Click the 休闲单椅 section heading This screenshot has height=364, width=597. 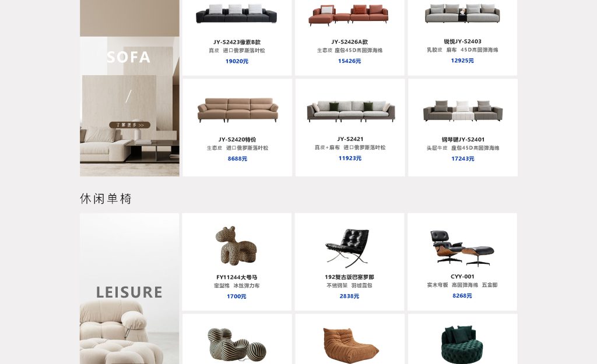106,199
